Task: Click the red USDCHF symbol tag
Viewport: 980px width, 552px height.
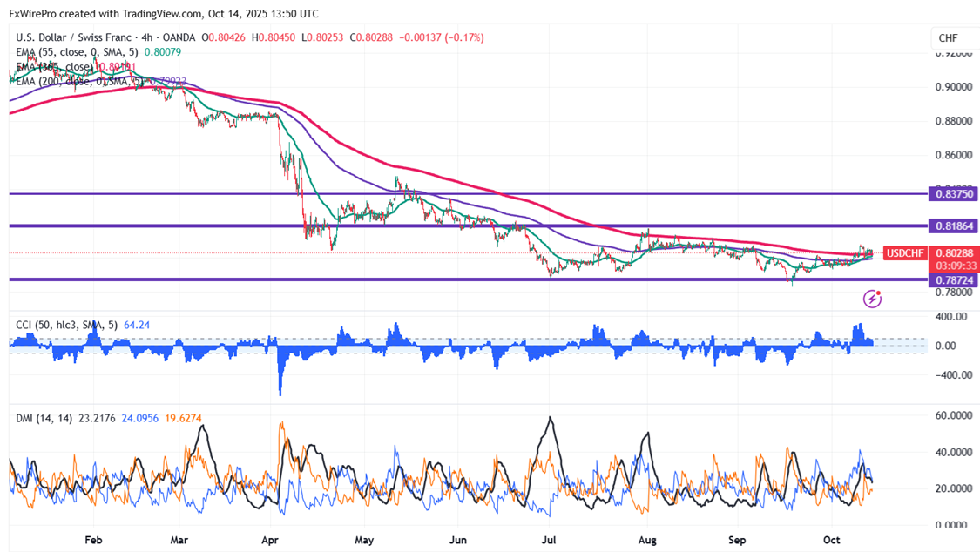Action: tap(905, 252)
